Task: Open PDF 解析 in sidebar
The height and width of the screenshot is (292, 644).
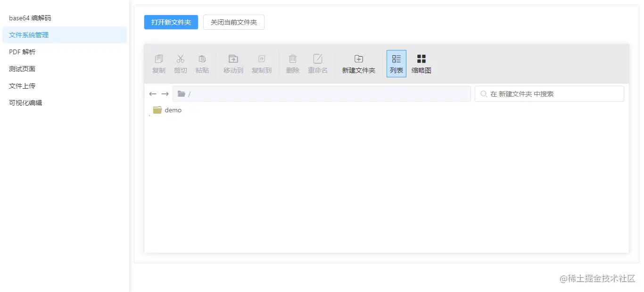Action: click(x=65, y=52)
